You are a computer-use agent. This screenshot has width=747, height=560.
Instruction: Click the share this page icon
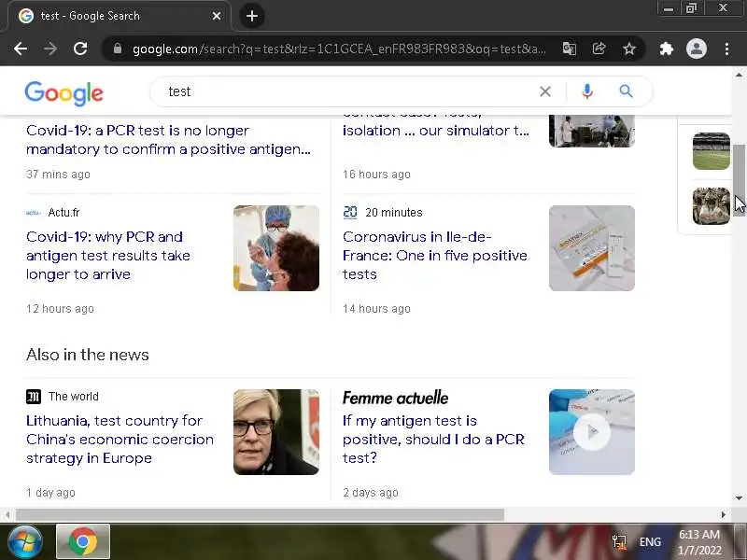[599, 49]
